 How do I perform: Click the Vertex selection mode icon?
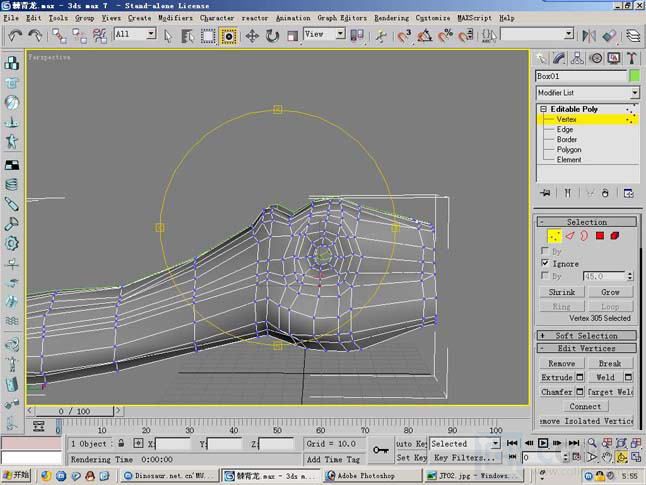[x=554, y=236]
